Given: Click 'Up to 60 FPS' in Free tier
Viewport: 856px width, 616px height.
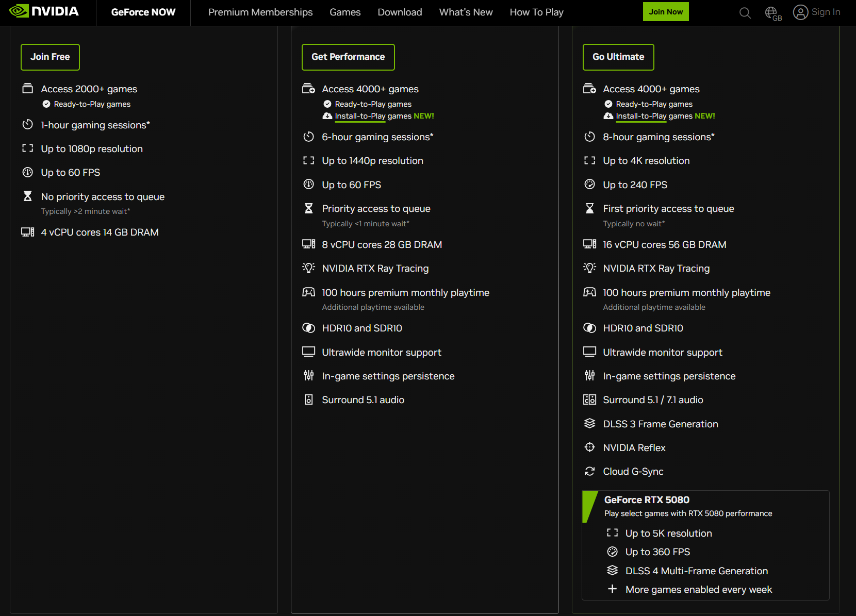Looking at the screenshot, I should click(x=71, y=173).
